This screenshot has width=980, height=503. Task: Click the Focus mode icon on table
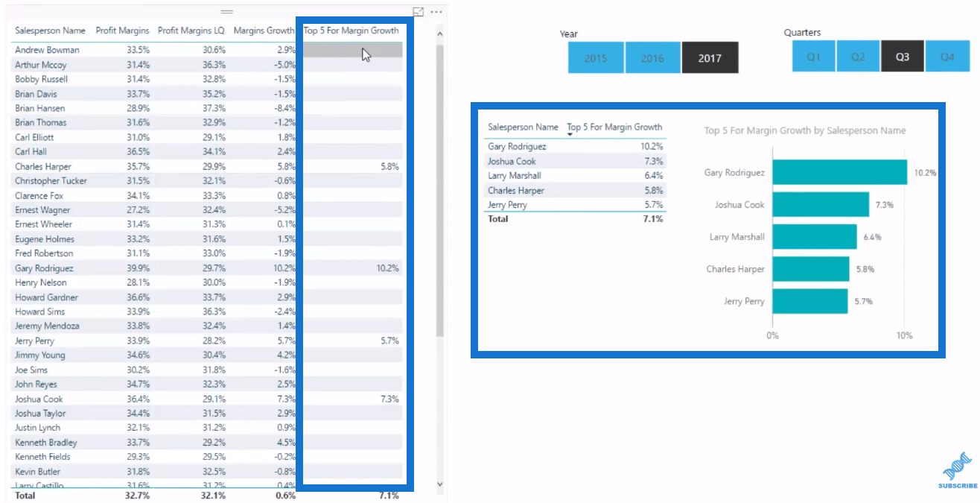coord(419,12)
